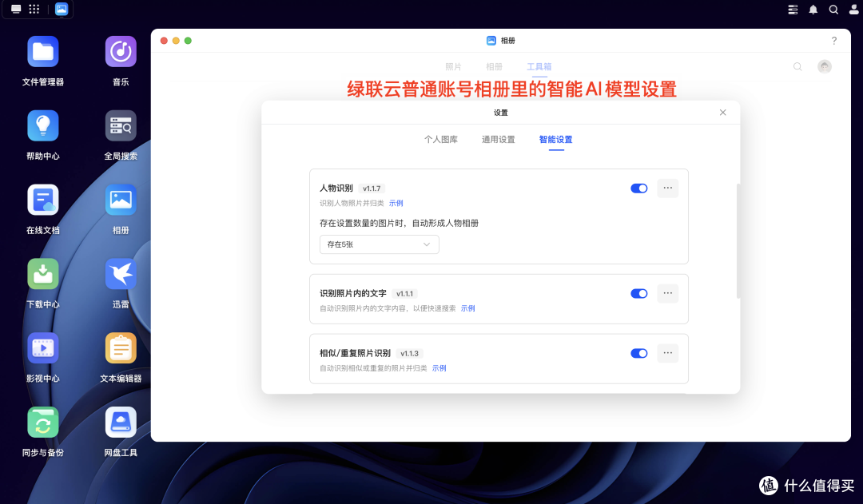Open more options for 识别照片内的文字
This screenshot has width=863, height=504.
(667, 293)
